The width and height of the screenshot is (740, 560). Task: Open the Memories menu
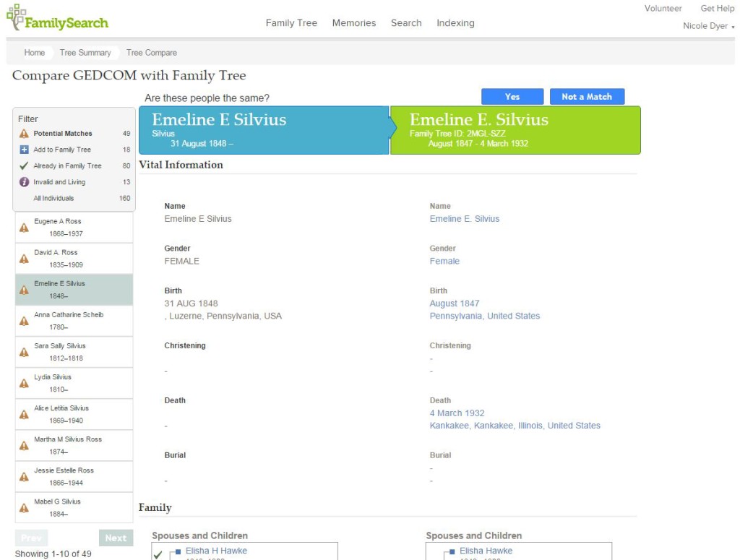(x=354, y=22)
